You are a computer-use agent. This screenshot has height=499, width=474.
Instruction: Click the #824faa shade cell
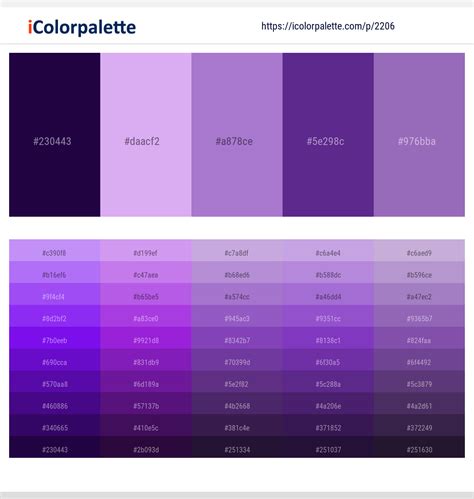coord(419,338)
